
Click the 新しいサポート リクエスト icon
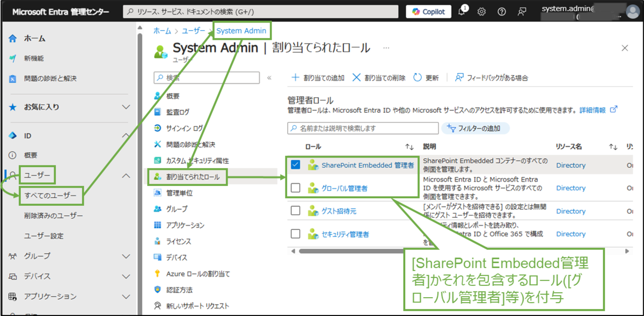coord(158,306)
